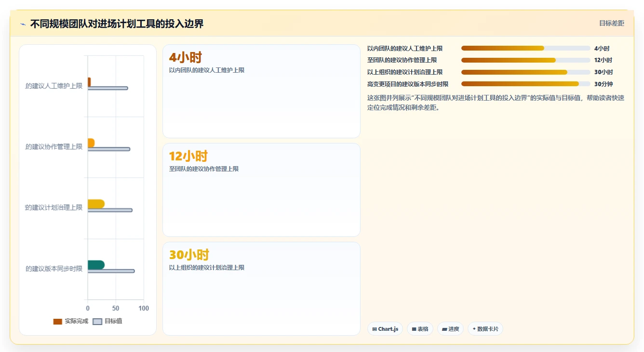Viewport: 644px width, 352px height.
Task: Click the yellow actual bar for 计划治理上限
Action: pos(96,204)
